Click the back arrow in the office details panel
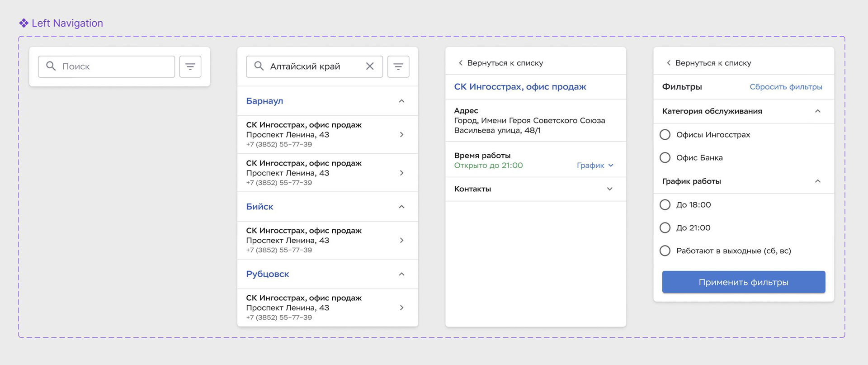The width and height of the screenshot is (868, 365). pyautogui.click(x=461, y=63)
